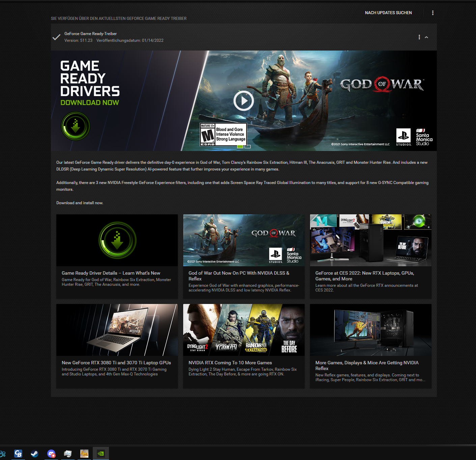The height and width of the screenshot is (460, 476).
Task: Select the second banner slide indicator
Action: click(248, 147)
